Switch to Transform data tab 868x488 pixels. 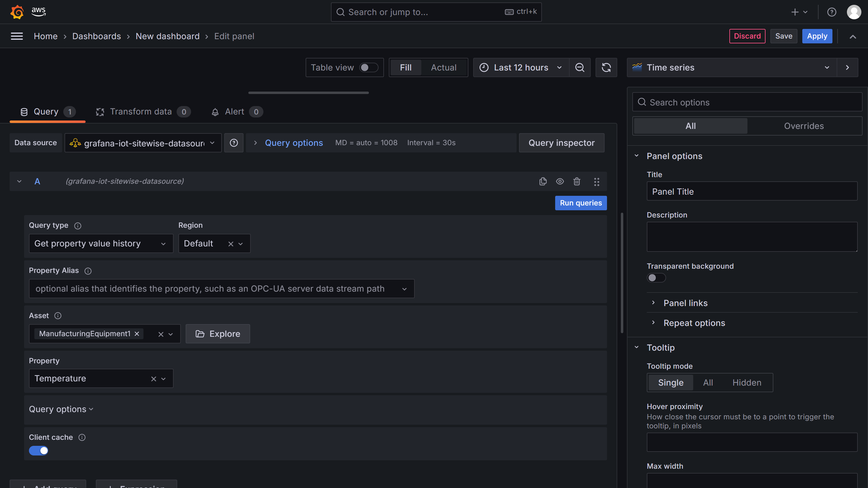(143, 112)
